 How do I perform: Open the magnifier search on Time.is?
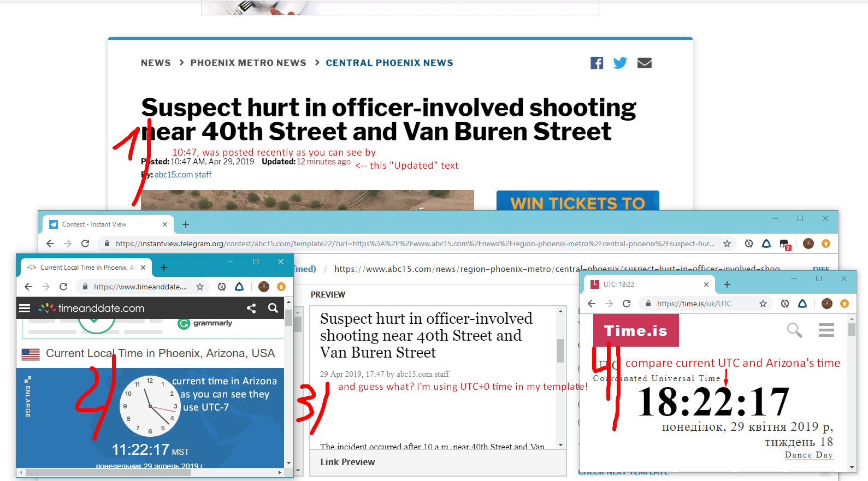[795, 330]
